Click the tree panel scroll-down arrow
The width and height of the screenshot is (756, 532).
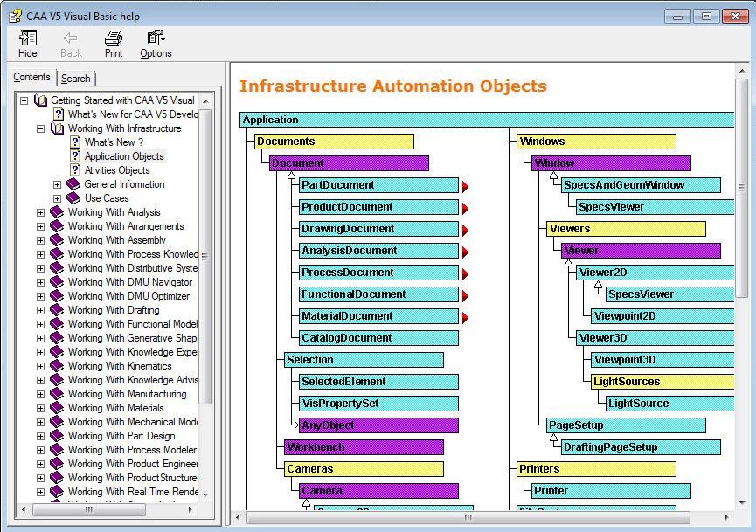(205, 495)
